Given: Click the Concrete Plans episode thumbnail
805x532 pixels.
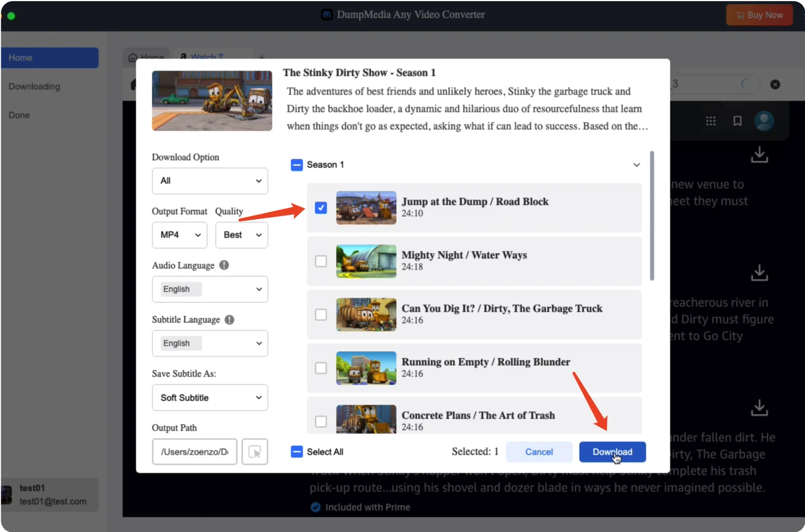Looking at the screenshot, I should coord(366,419).
